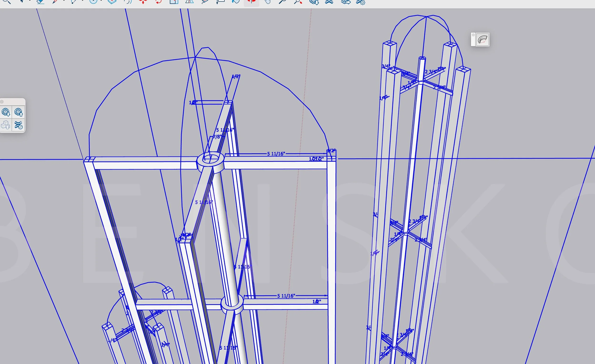Image resolution: width=595 pixels, height=364 pixels.
Task: Choose the Move tool with red arrows
Action: pos(143,2)
